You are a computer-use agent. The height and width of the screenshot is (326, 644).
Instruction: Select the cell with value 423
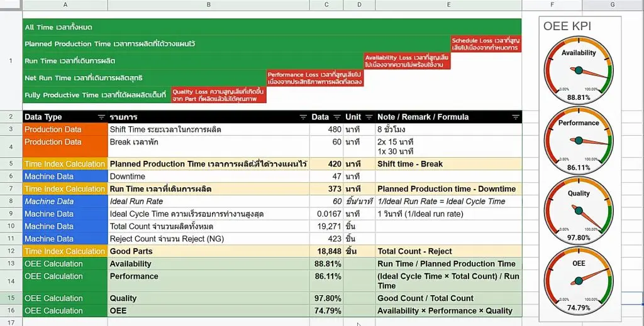coord(326,239)
